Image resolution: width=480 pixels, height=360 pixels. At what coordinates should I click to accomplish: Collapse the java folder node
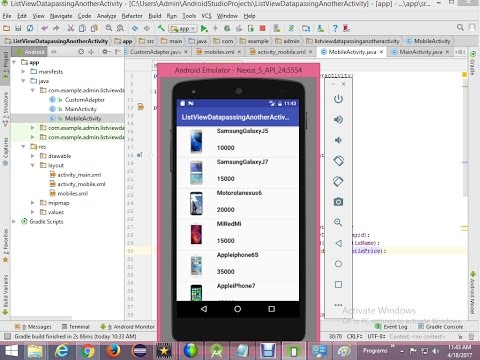tap(23, 81)
